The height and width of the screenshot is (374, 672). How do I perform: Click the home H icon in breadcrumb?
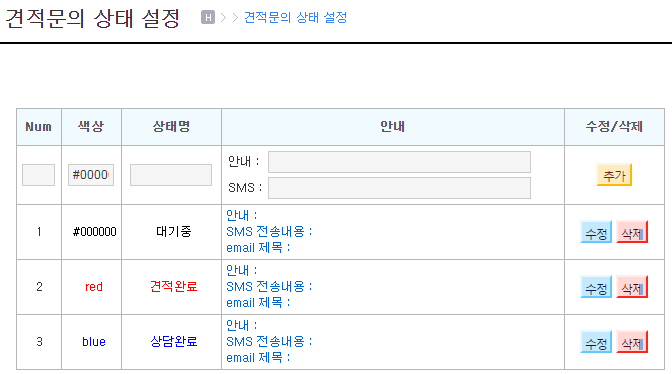pyautogui.click(x=208, y=18)
